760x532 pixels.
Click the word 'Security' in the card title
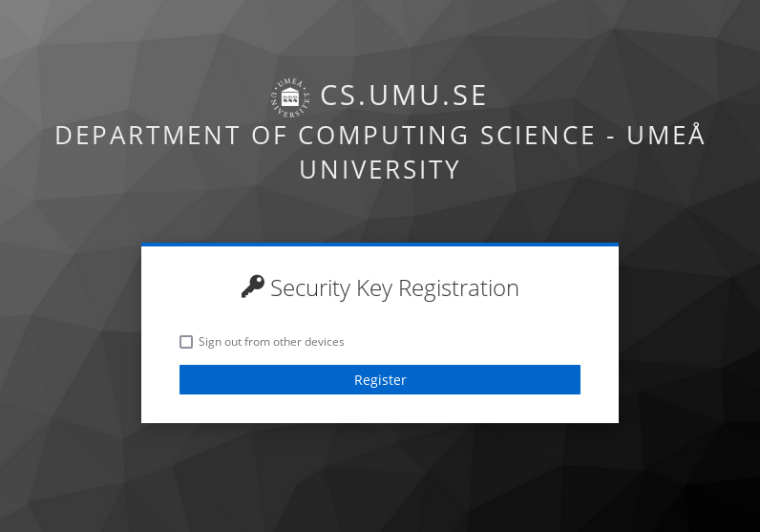310,287
